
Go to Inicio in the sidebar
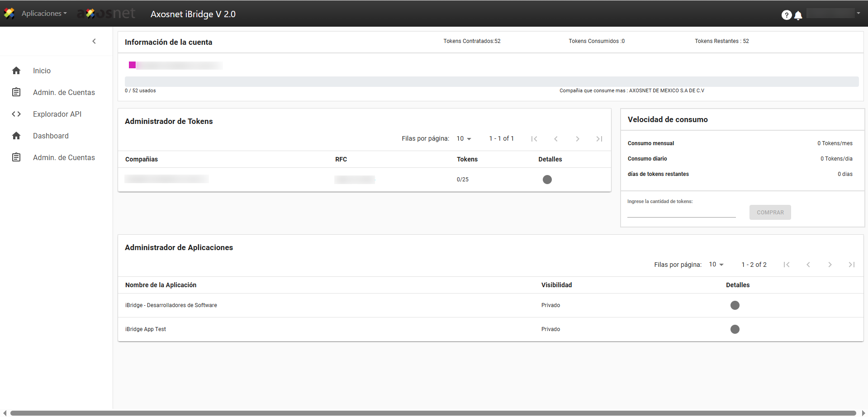pyautogui.click(x=42, y=71)
